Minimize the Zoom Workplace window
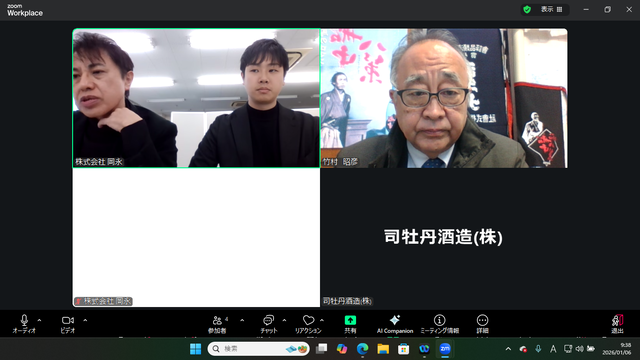The width and height of the screenshot is (640, 360). [586, 9]
